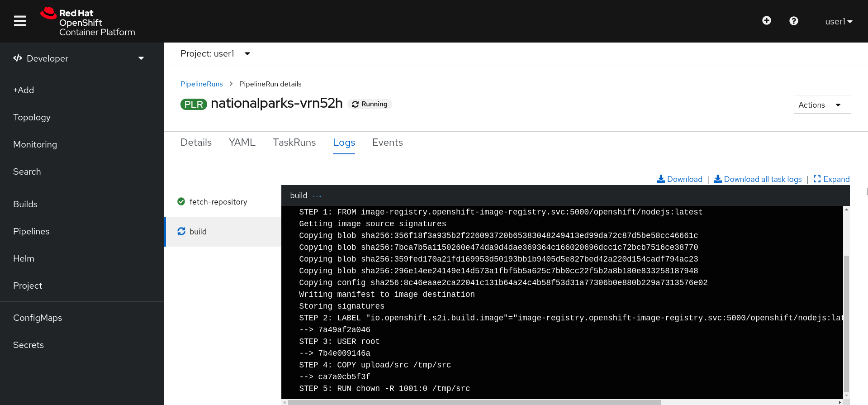Screen dimensions: 868x405
Task: Expand the Developer perspective switcher
Action: (x=82, y=58)
